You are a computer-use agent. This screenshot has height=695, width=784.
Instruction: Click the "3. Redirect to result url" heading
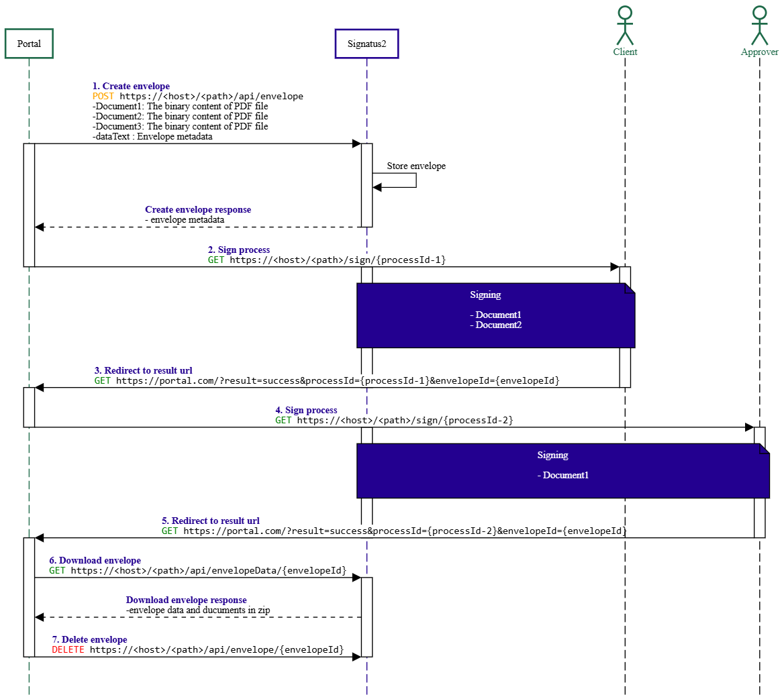click(x=143, y=370)
